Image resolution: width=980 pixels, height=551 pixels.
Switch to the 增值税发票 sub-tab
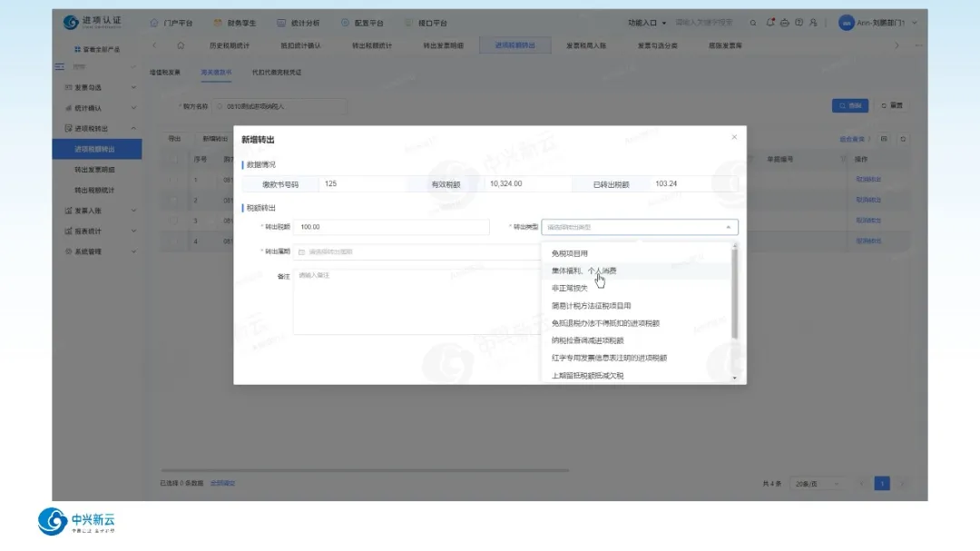click(x=165, y=72)
